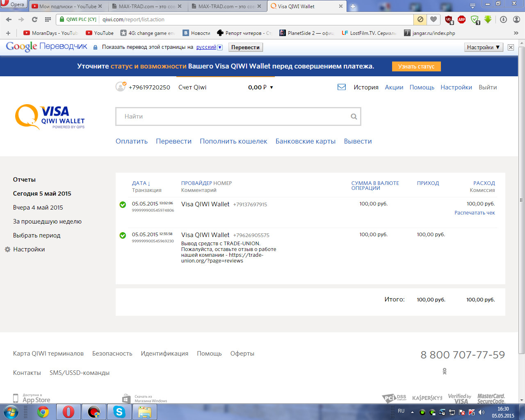The width and height of the screenshot is (525, 420).
Task: Click the user profile icon in browser toolbar
Action: pos(516,19)
